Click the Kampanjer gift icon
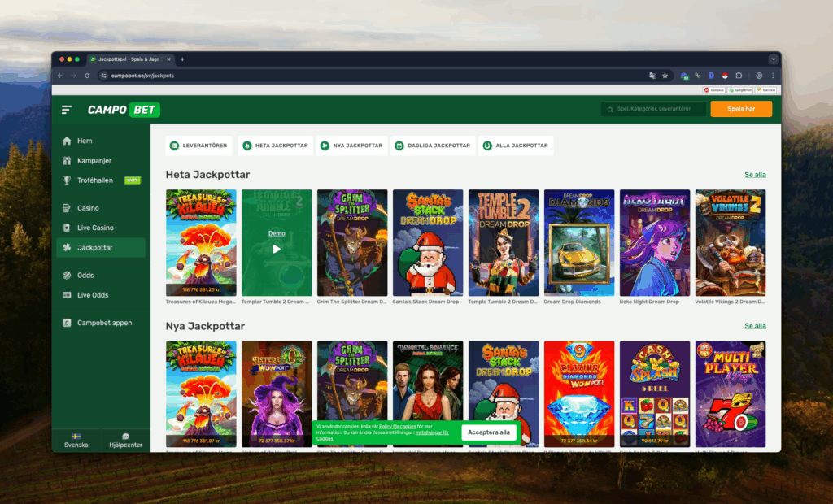This screenshot has height=504, width=833. click(67, 160)
